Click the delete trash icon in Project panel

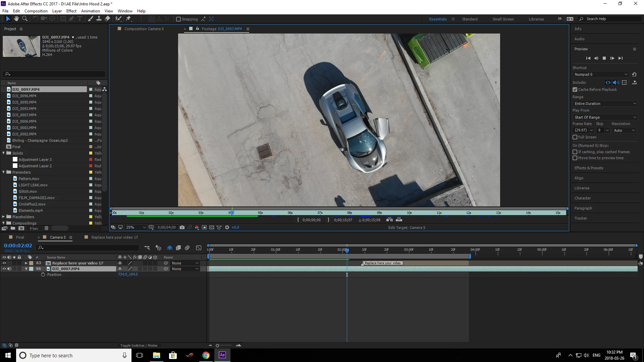tap(47, 228)
